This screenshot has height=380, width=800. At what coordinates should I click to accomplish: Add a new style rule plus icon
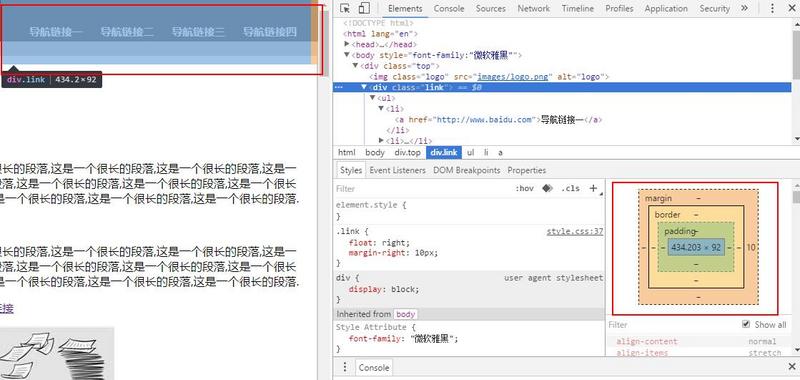pos(593,188)
